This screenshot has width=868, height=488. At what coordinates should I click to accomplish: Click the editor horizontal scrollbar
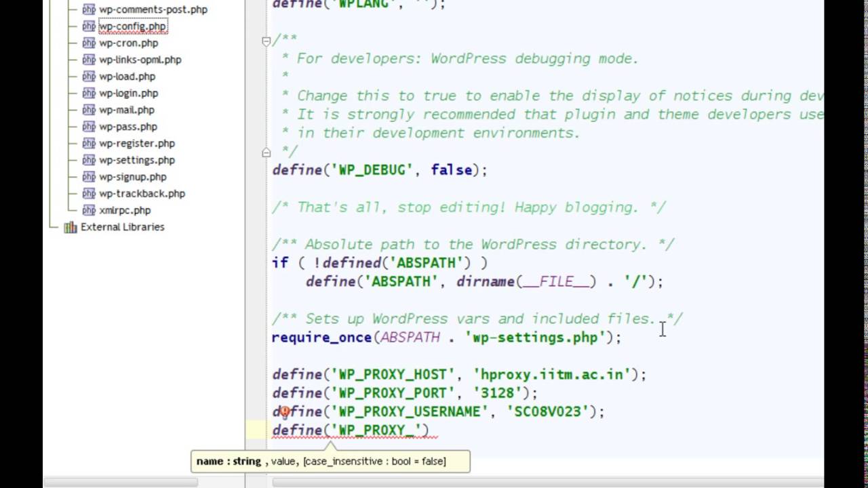click(548, 483)
